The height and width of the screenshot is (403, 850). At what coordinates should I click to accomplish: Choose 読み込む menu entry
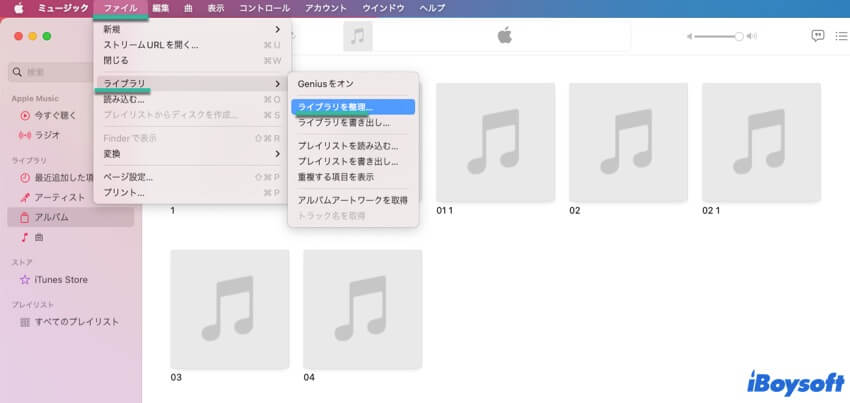[192, 99]
